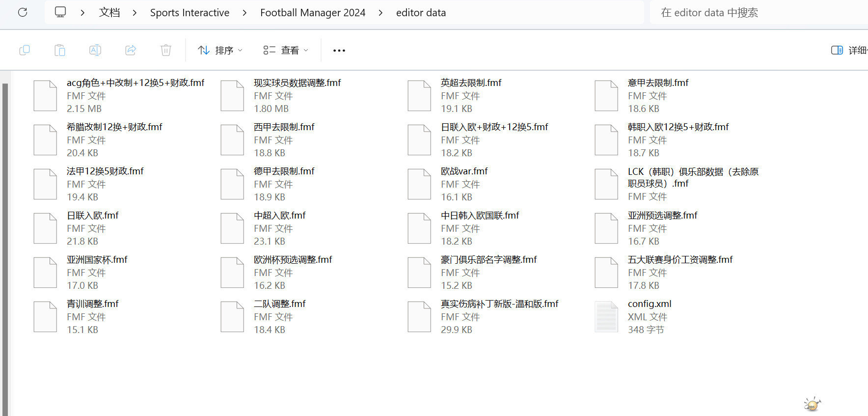
Task: Select the 欧战var.fmf file
Action: [464, 171]
